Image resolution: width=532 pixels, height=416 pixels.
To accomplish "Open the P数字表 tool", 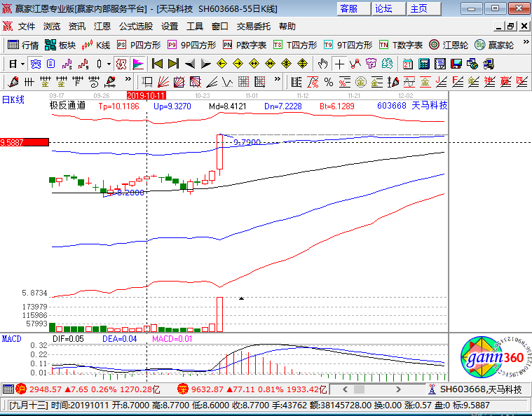I will [245, 45].
